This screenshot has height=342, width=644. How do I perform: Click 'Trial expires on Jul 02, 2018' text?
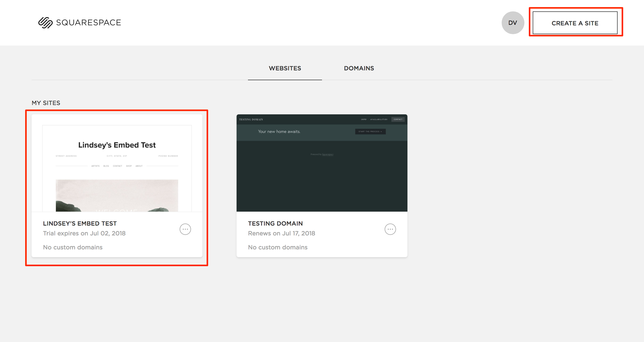tap(84, 233)
